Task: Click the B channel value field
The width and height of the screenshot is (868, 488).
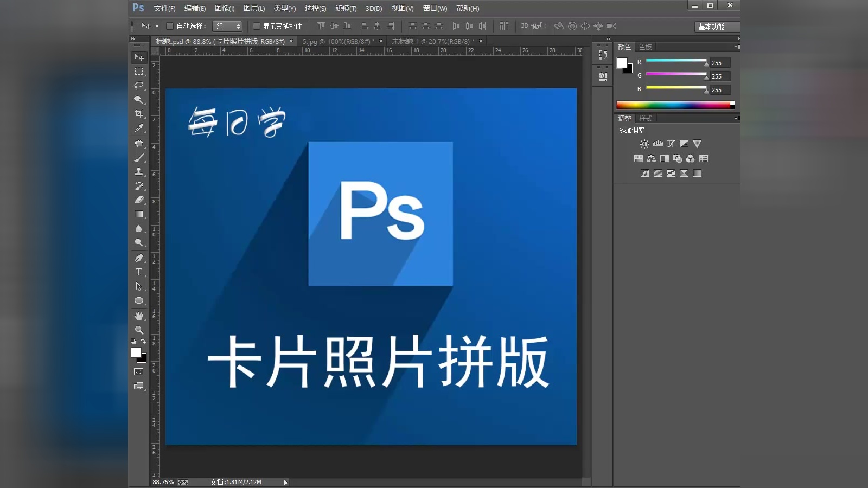Action: (720, 90)
